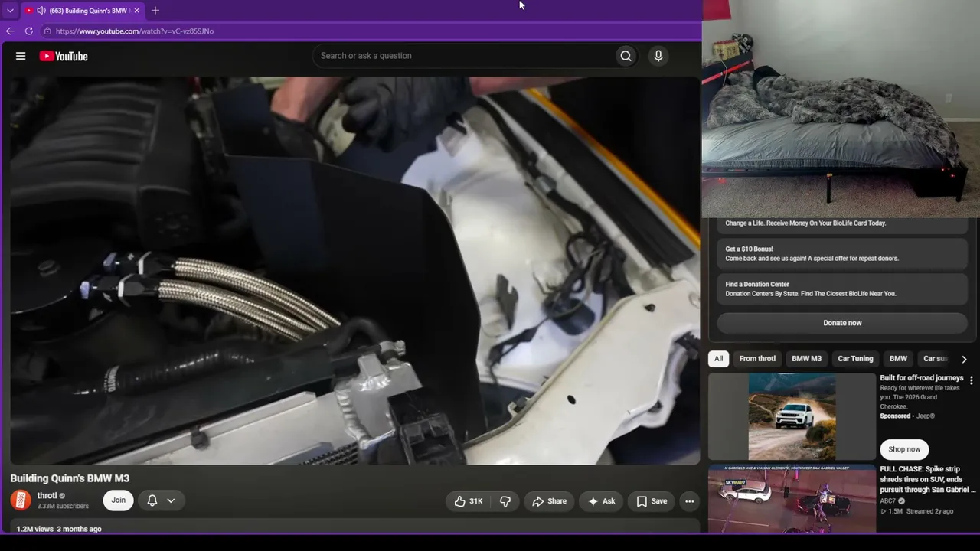
Task: Open a new browser tab
Action: click(x=155, y=11)
